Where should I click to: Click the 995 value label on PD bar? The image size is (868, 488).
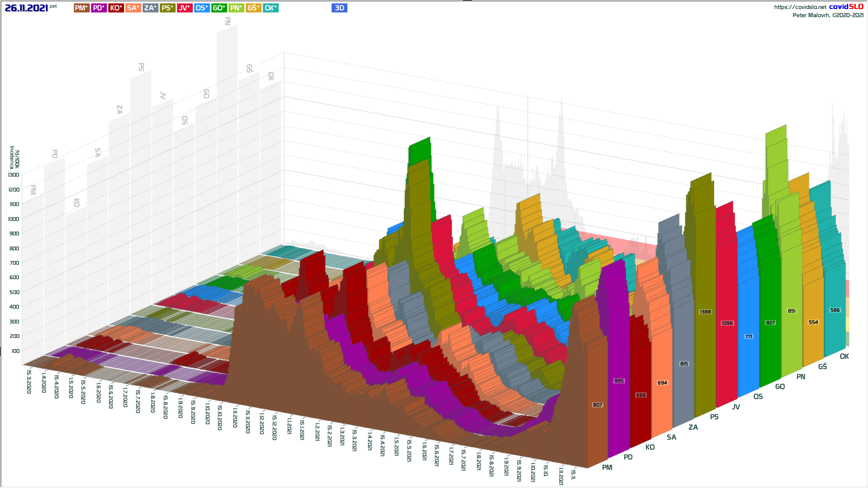click(x=618, y=381)
